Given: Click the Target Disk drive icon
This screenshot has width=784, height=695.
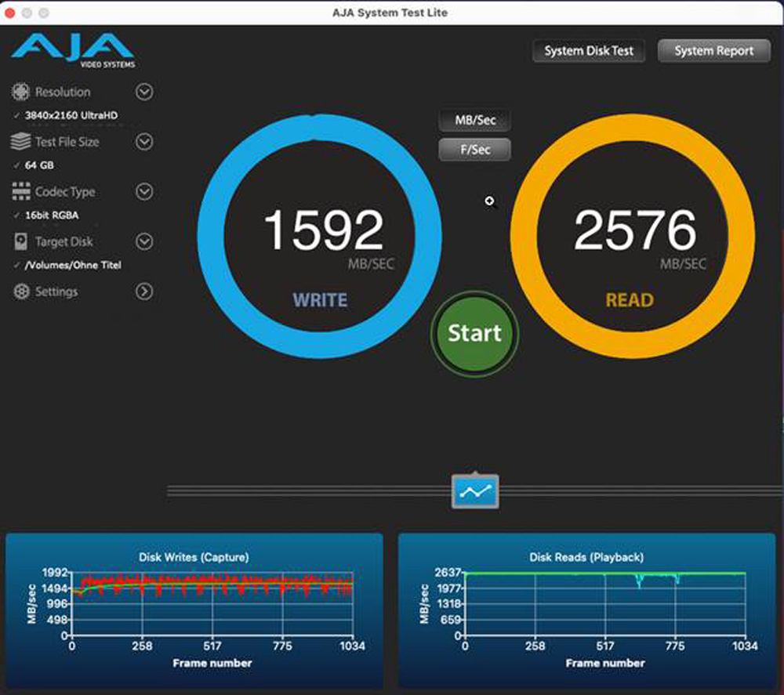Looking at the screenshot, I should click(20, 241).
